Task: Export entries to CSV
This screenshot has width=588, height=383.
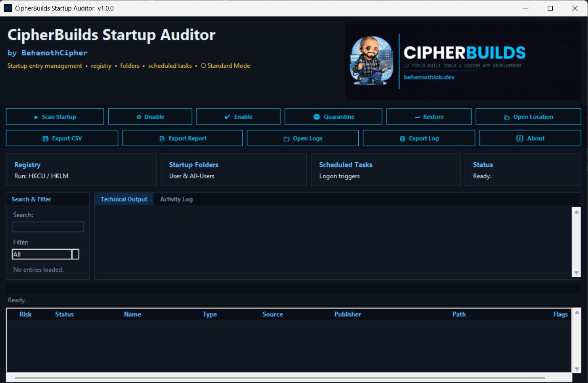Action: (62, 138)
